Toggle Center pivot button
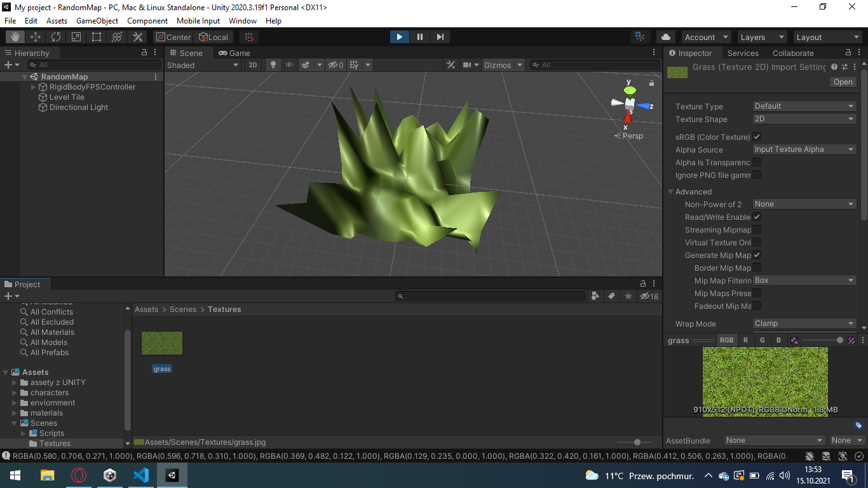Screen dimensions: 868x488 (x=173, y=37)
